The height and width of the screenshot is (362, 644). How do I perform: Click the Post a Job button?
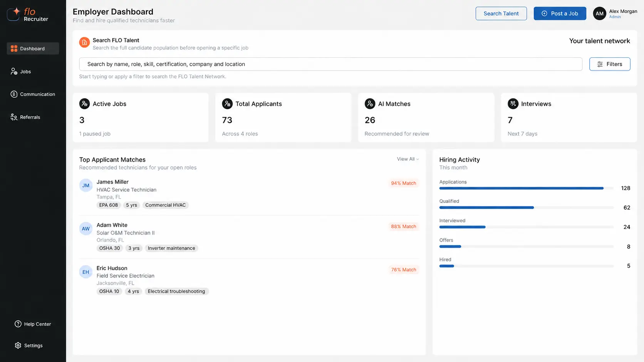(560, 13)
